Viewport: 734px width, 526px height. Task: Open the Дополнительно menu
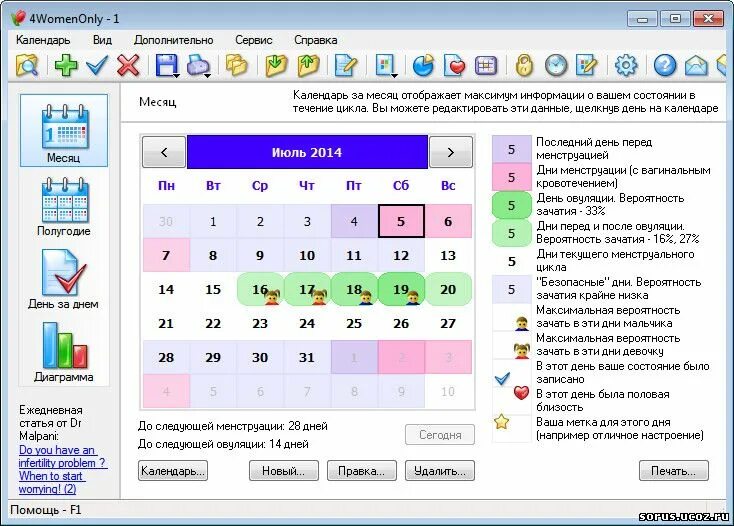[173, 40]
